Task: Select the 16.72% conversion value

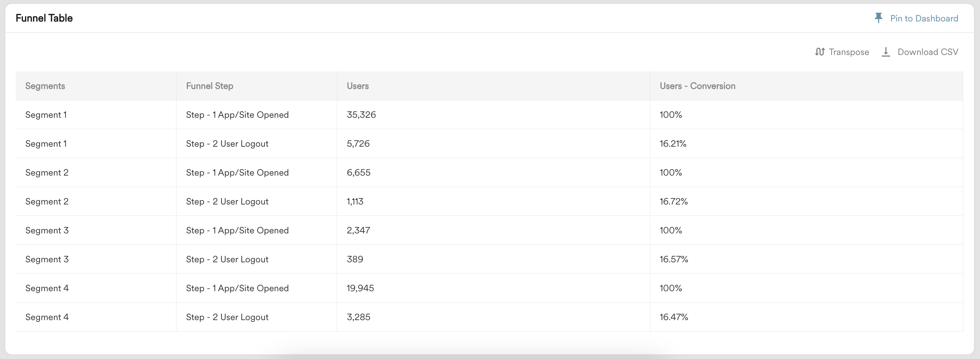Action: click(x=673, y=202)
